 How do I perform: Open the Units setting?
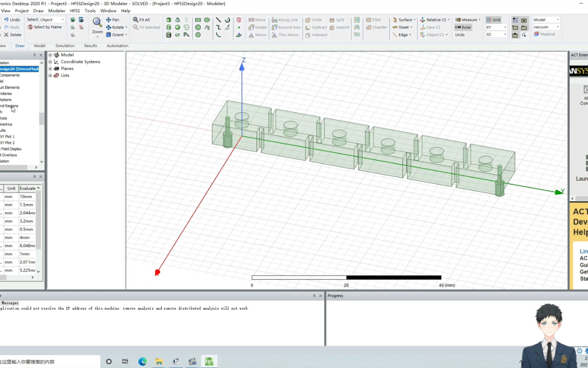[x=460, y=35]
